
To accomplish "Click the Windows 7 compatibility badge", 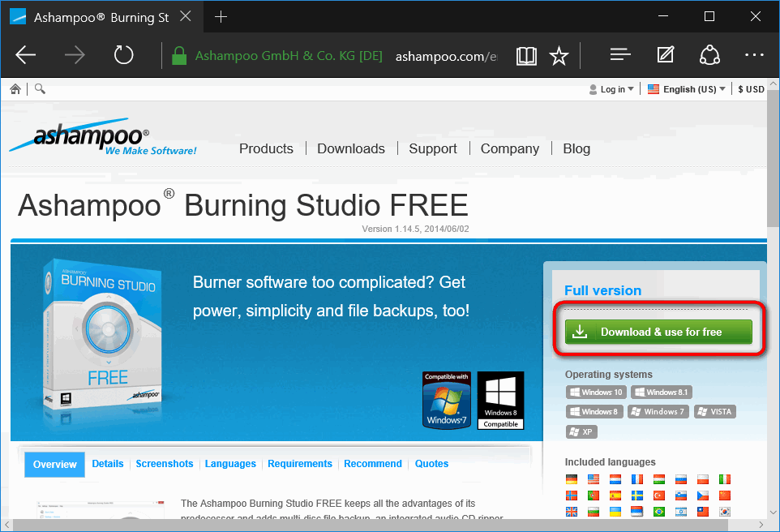I will 447,400.
